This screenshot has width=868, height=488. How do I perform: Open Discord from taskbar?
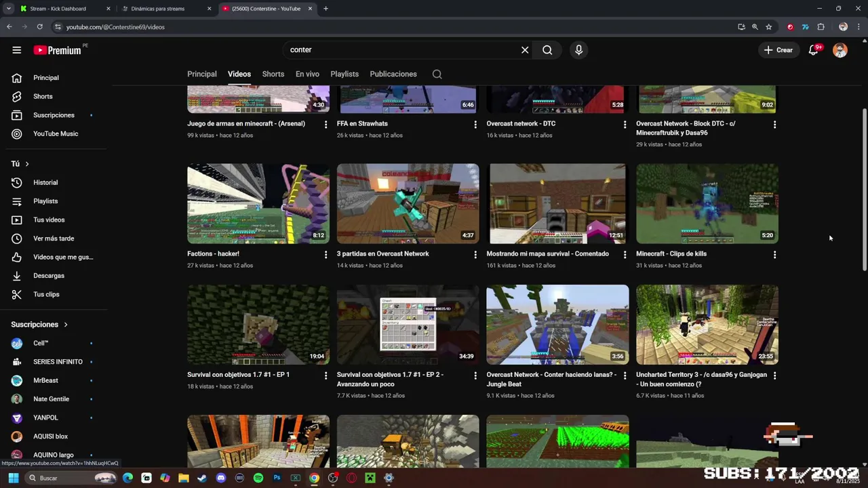coord(220,479)
